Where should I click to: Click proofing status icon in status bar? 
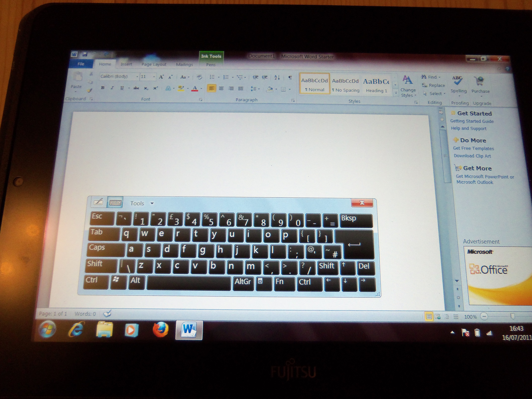[107, 313]
